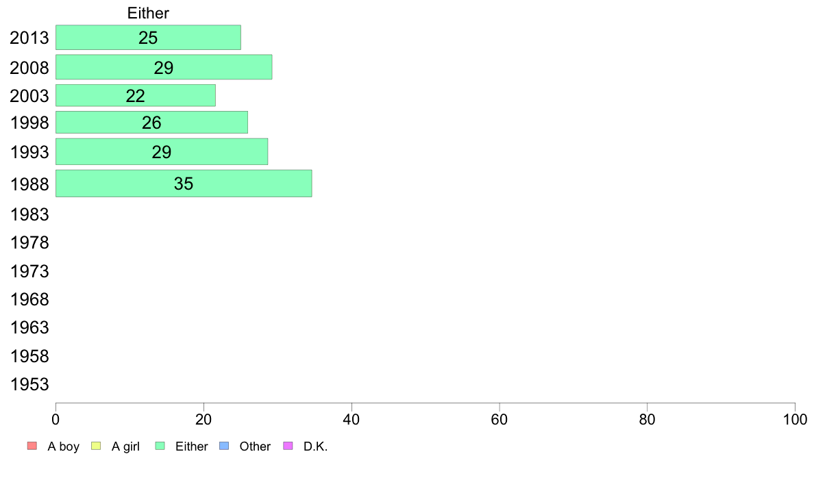Click the yellow A girl legend swatch
Image resolution: width=814 pixels, height=504 pixels.
pos(96,446)
